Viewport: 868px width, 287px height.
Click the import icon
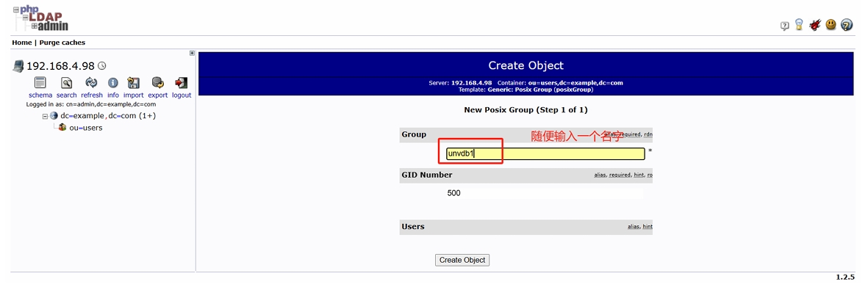134,83
